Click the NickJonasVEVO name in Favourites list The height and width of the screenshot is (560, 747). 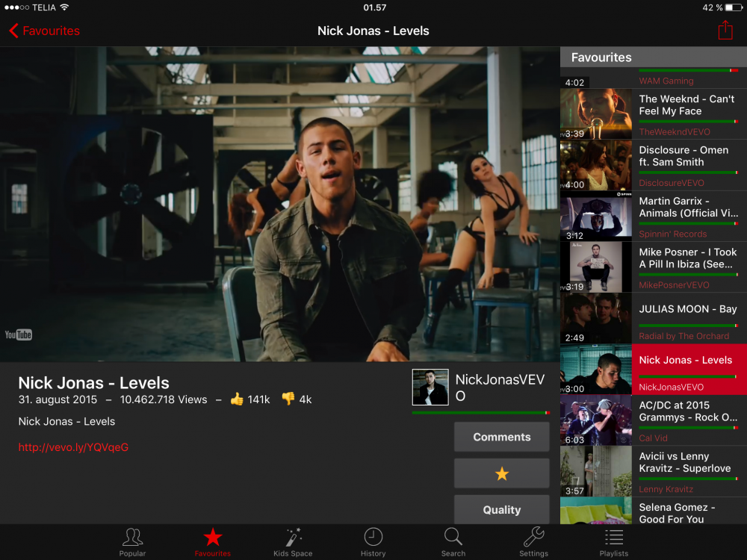click(672, 387)
